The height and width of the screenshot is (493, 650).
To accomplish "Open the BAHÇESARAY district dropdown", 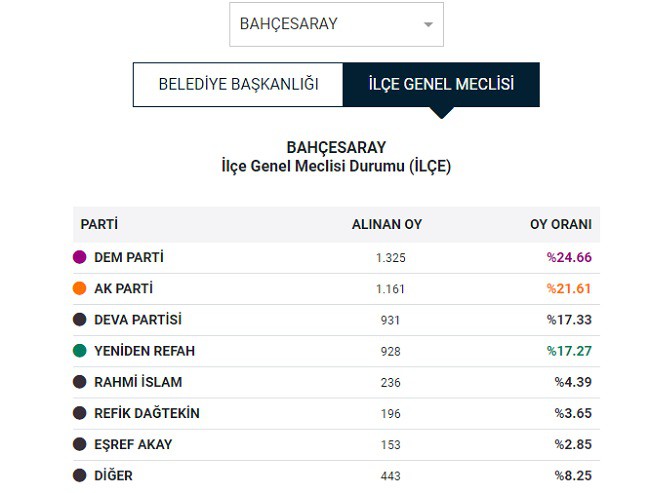I will pyautogui.click(x=336, y=24).
